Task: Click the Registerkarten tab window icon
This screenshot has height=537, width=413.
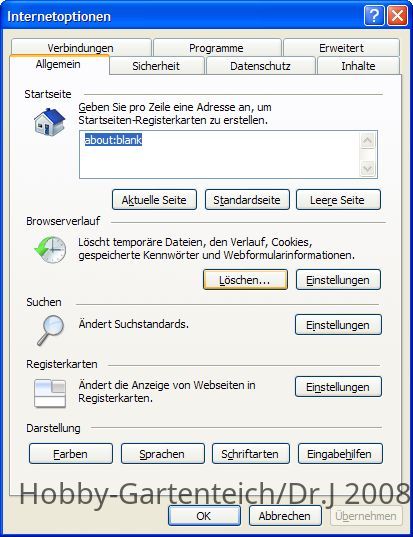Action: coord(50,394)
